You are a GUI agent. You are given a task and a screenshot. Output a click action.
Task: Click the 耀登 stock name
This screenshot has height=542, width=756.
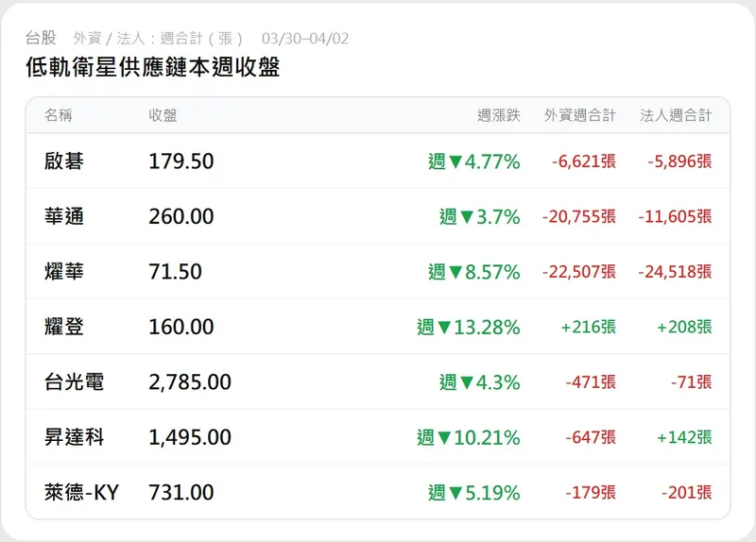tap(64, 327)
